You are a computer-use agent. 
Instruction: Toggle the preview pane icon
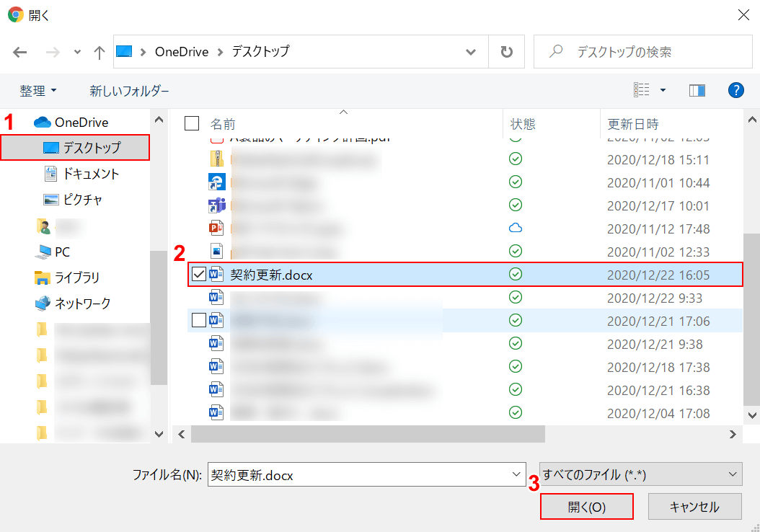697,90
